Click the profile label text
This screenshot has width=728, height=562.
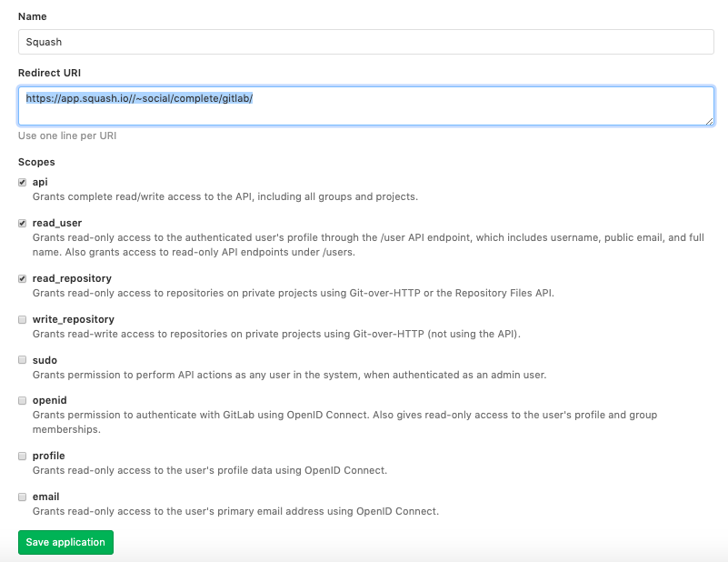[49, 456]
